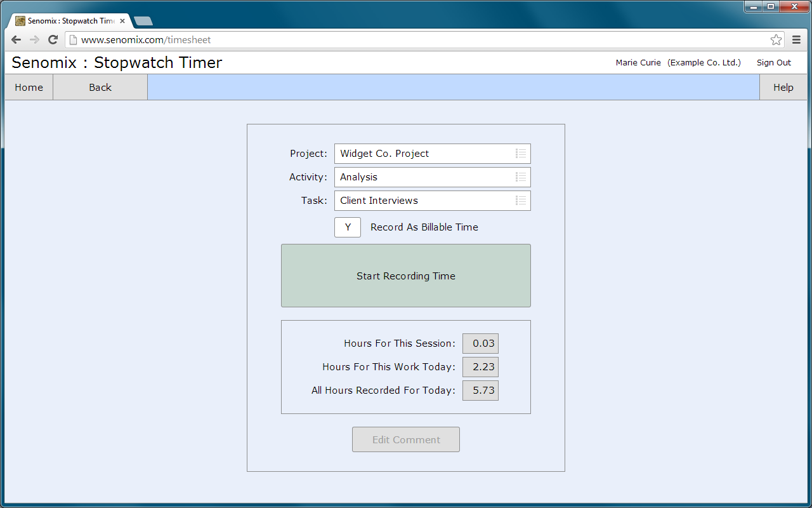Viewport: 812px width, 508px height.
Task: Click Start Recording Time button
Action: coord(406,276)
